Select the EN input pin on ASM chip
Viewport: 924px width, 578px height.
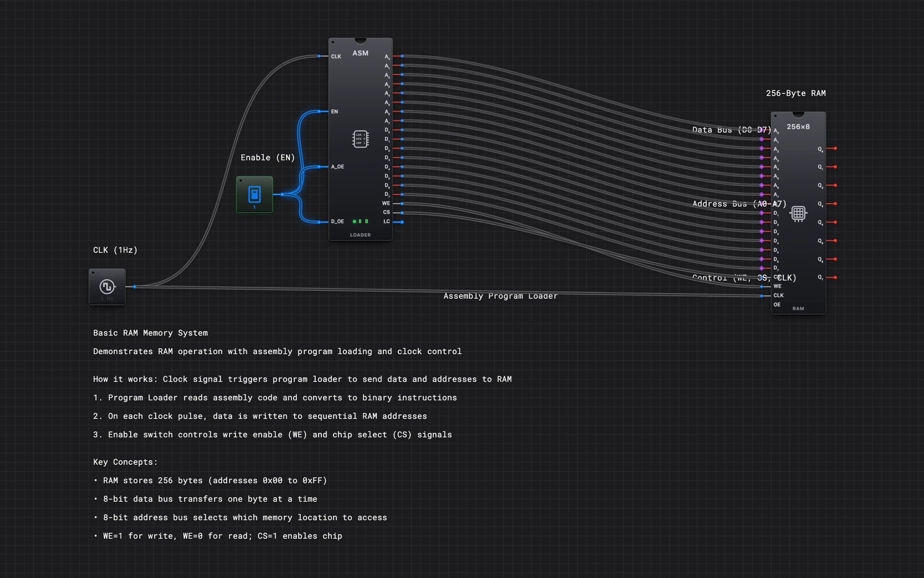coord(319,111)
